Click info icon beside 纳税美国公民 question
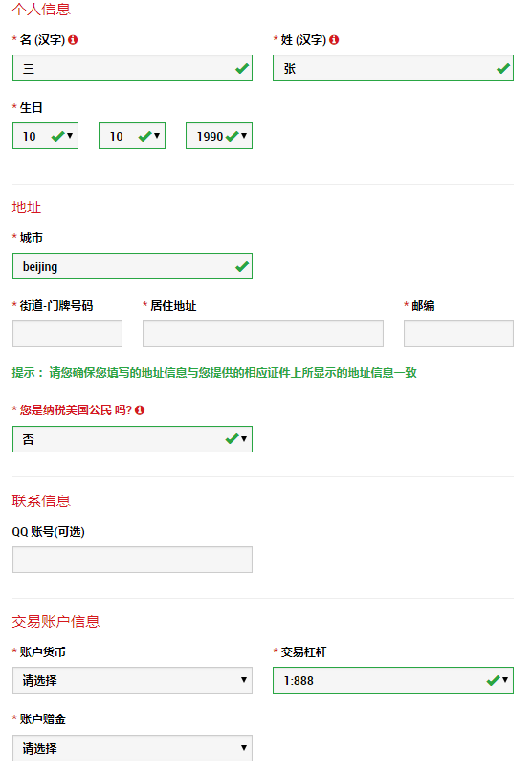Screen dimensions: 532x772 coord(140,410)
